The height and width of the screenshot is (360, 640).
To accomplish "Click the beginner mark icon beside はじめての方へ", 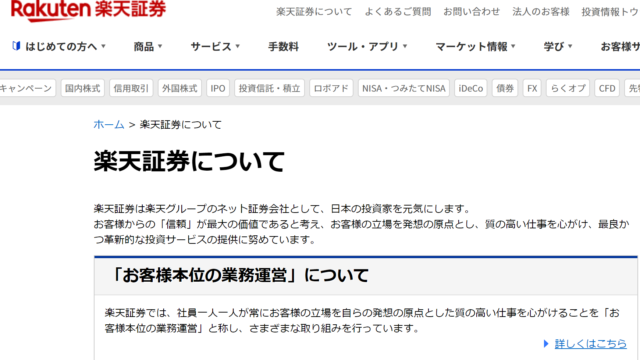I will [16, 46].
